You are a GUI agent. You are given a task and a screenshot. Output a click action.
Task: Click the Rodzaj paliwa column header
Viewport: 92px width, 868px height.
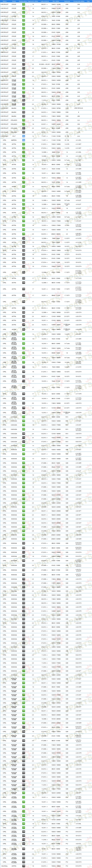(24, 1)
